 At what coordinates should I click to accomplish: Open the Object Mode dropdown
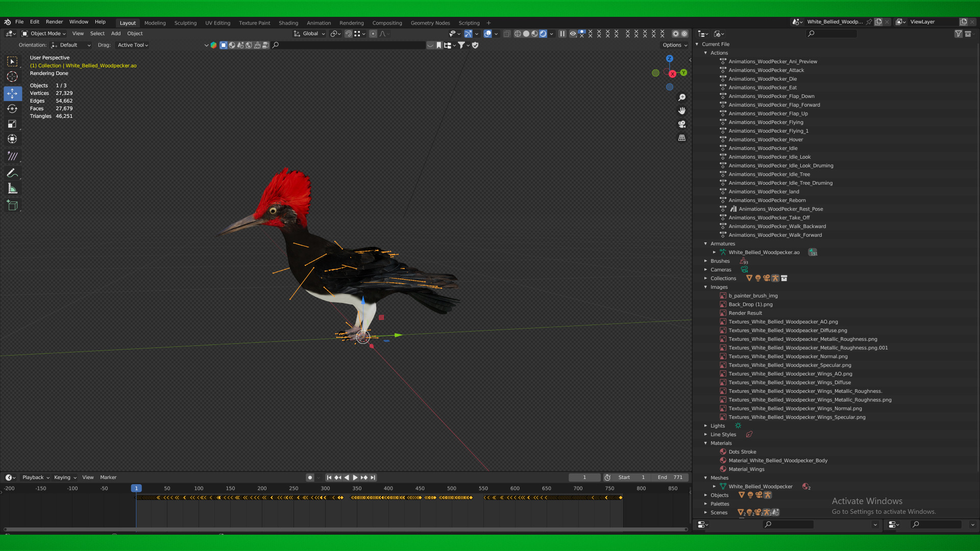pyautogui.click(x=44, y=34)
